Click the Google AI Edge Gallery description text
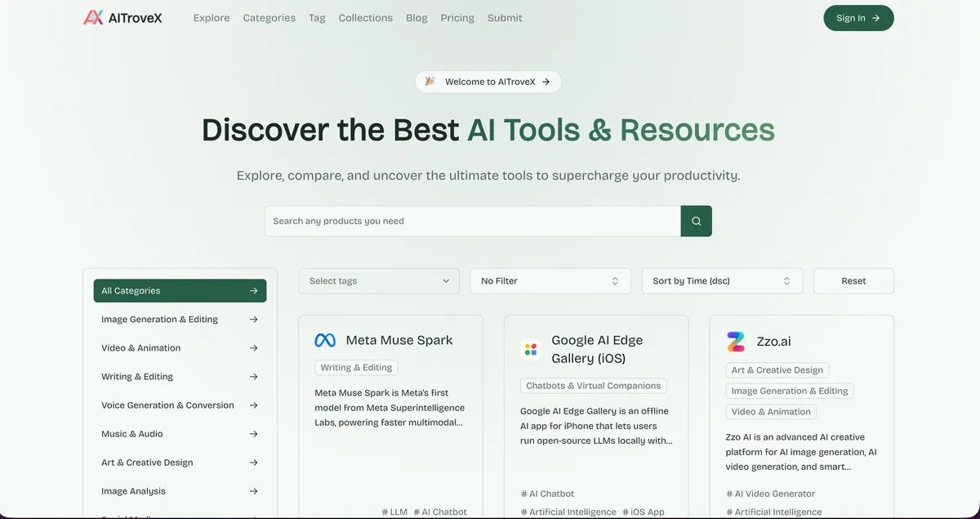 596,426
